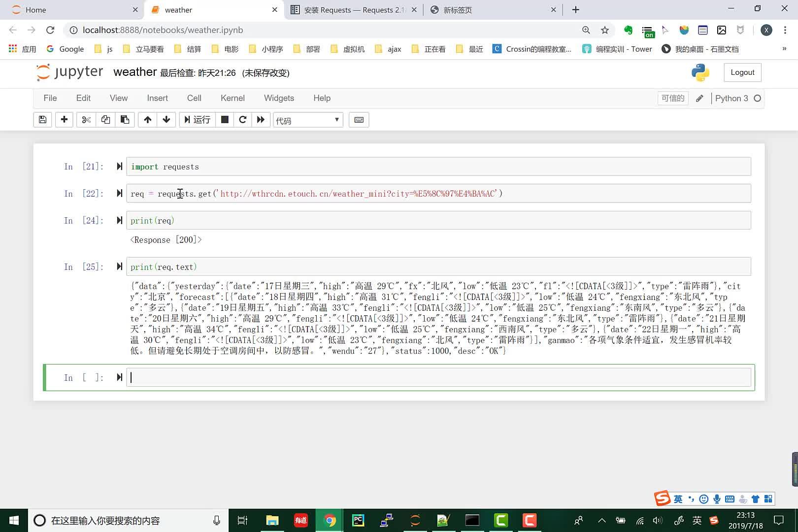Open the 小程序 bookmark folder
798x532 pixels.
[266, 49]
